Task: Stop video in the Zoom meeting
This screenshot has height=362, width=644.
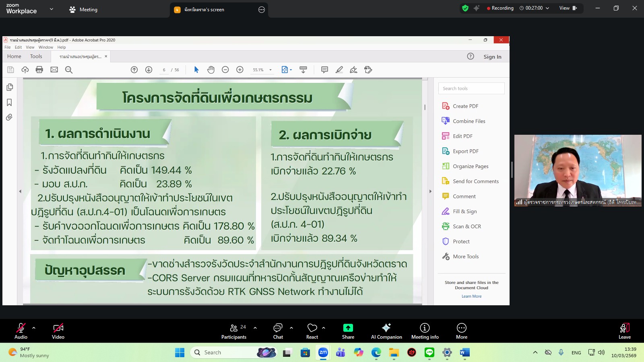Action: [58, 331]
